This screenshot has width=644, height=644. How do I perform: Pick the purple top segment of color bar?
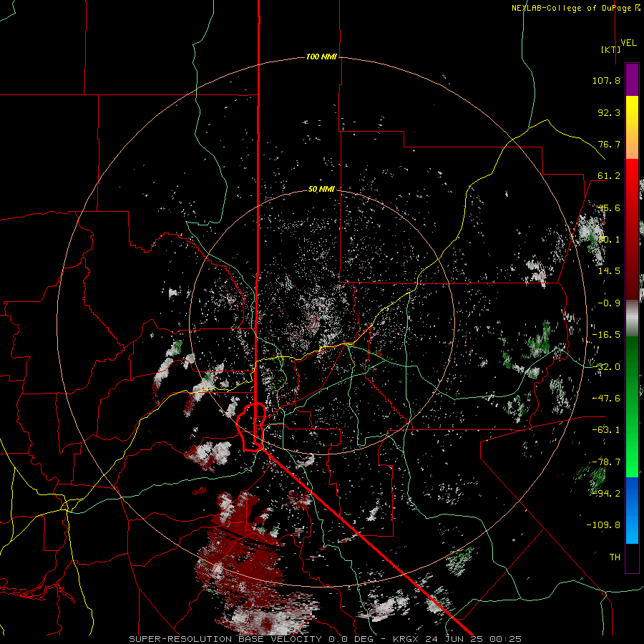point(632,79)
